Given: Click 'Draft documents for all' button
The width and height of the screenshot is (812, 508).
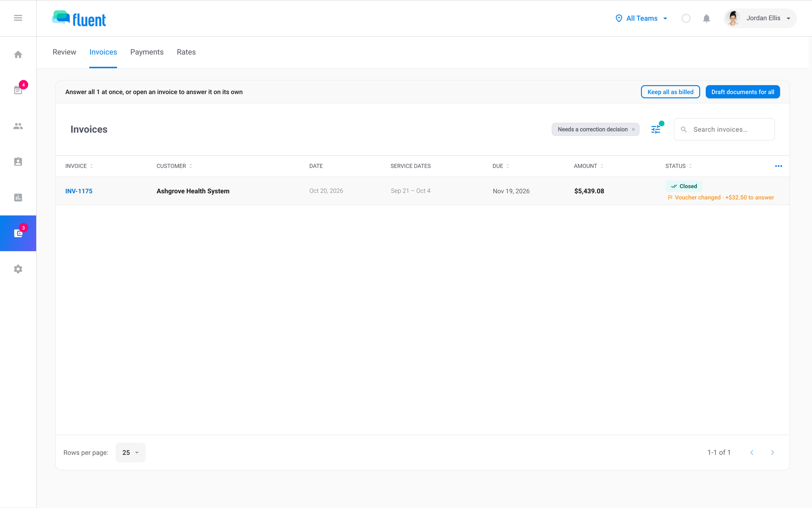Looking at the screenshot, I should 743,92.
